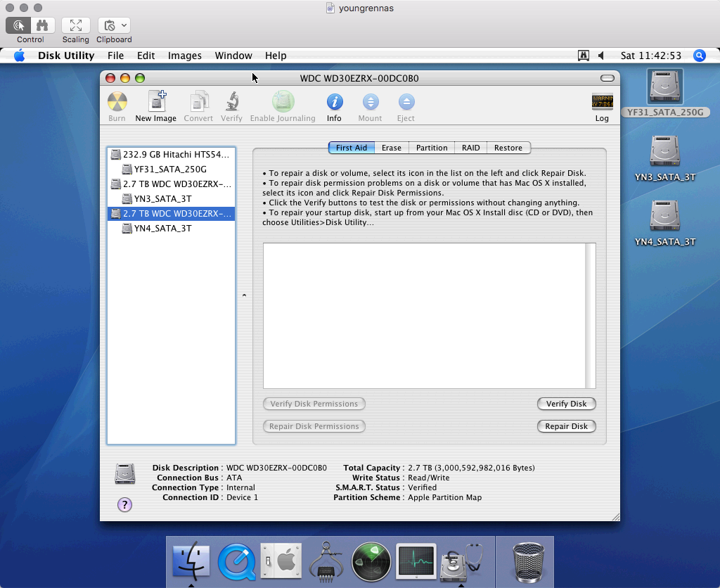
Task: Click the cursor Control mode button
Action: click(18, 25)
